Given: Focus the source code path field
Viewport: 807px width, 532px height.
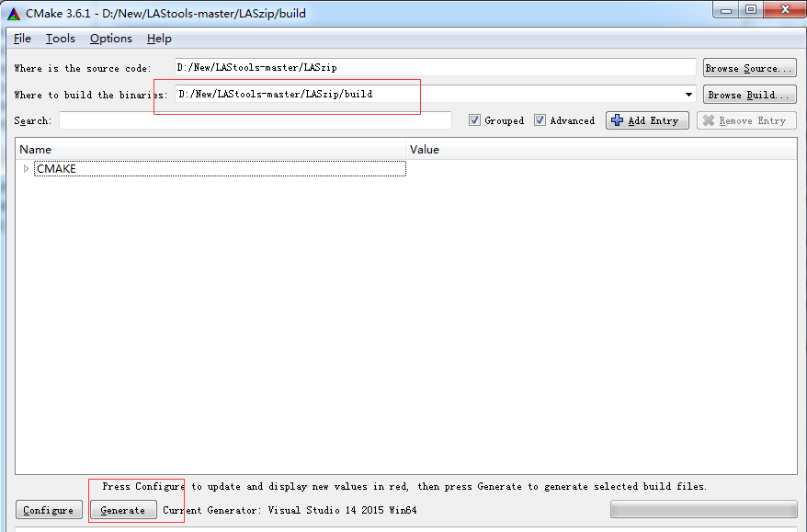Looking at the screenshot, I should click(435, 67).
